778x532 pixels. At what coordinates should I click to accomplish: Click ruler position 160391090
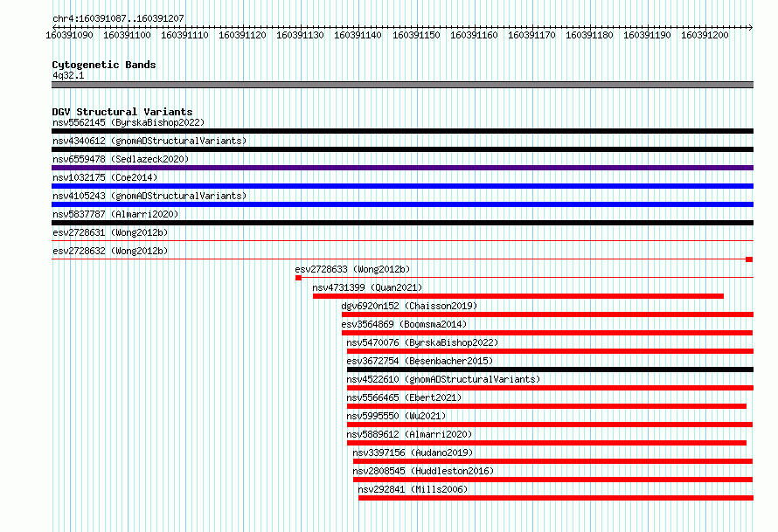(x=69, y=35)
